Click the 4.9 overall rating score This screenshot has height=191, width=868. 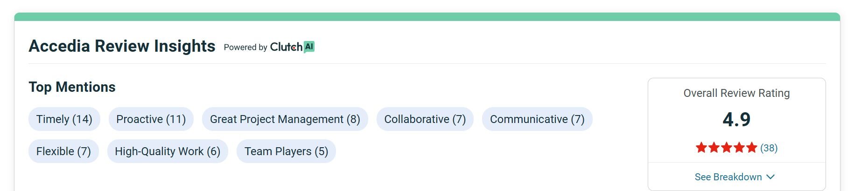point(736,120)
